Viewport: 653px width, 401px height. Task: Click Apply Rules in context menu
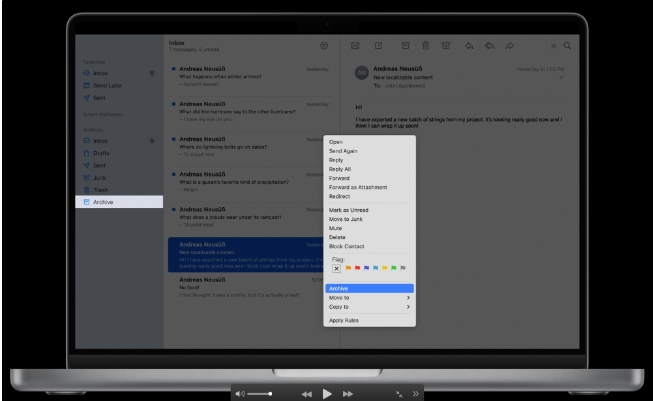coord(345,320)
